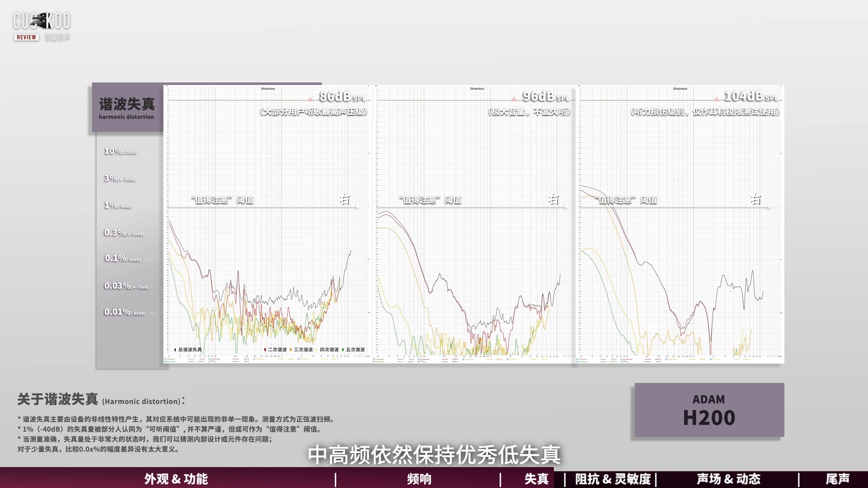Toggle Fundamental checkbox under the 86dB graph
This screenshot has width=868, height=488.
coord(165,359)
